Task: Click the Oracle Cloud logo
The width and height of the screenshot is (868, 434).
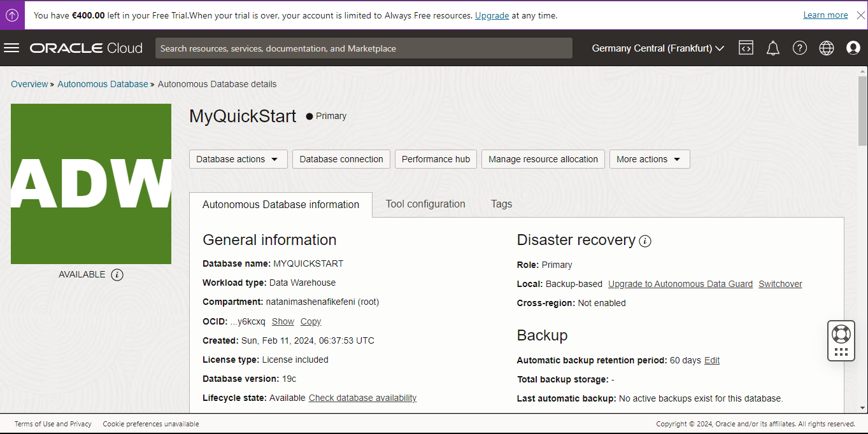Action: point(86,48)
